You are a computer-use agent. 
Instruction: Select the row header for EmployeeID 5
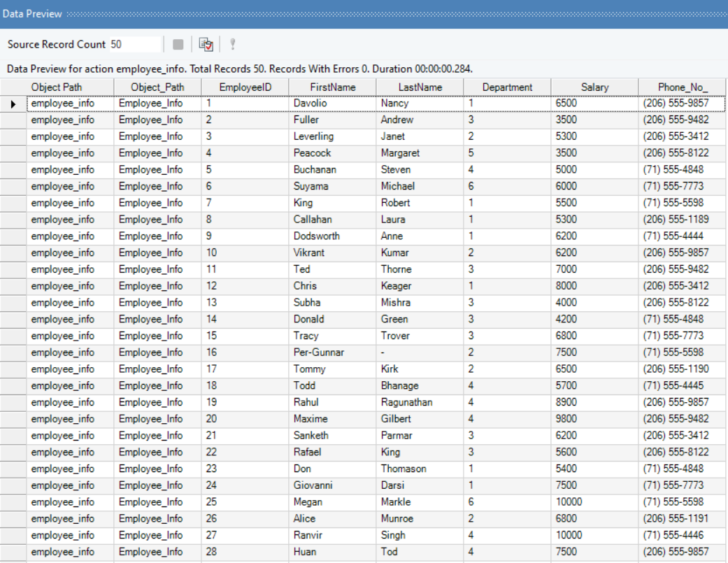(13, 170)
